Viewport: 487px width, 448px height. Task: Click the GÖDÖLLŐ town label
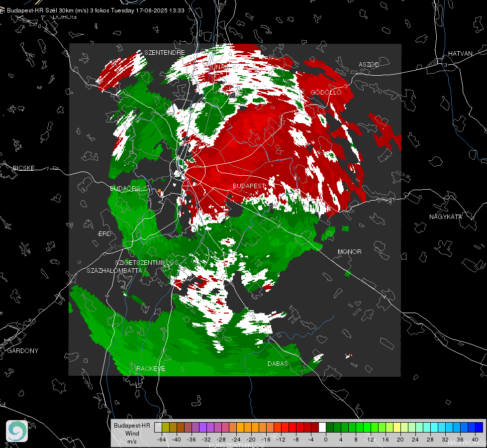[x=326, y=92]
